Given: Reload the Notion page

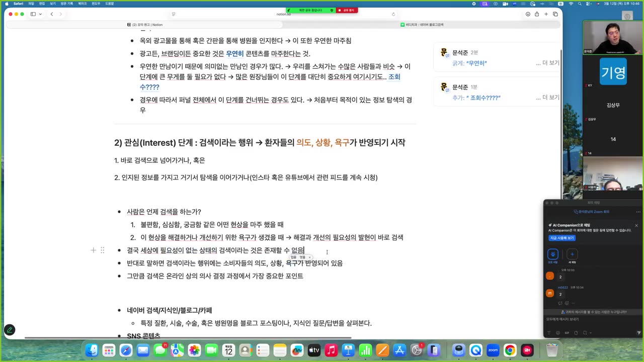Looking at the screenshot, I should (393, 14).
